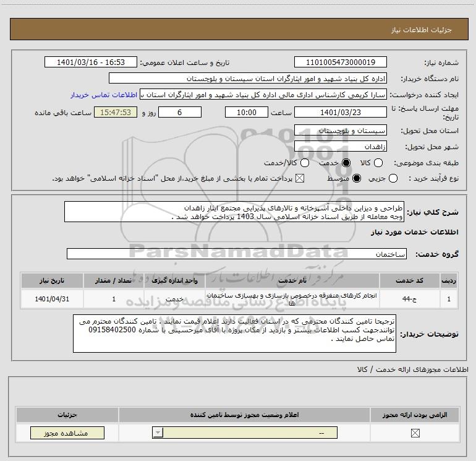476x461 pixels.
Task: Click the الزامی بودن ارائه مجوز header
Action: coord(415,415)
